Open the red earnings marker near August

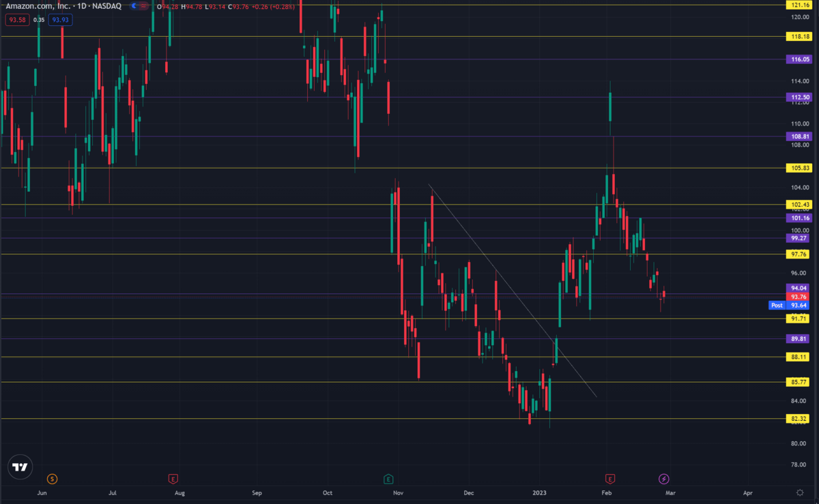pos(173,479)
